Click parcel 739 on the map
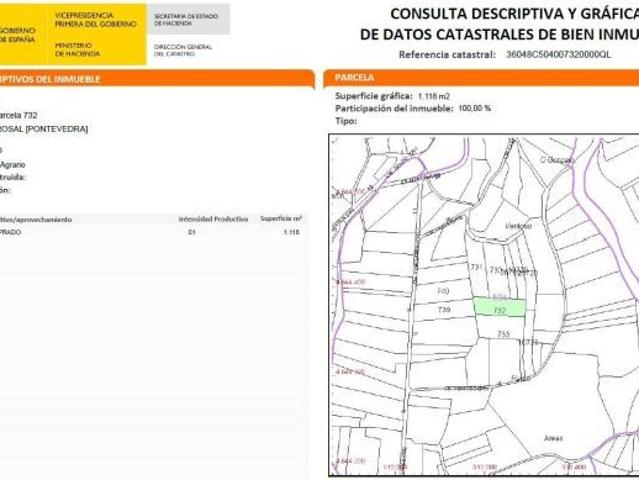The height and width of the screenshot is (480, 639). 444,310
